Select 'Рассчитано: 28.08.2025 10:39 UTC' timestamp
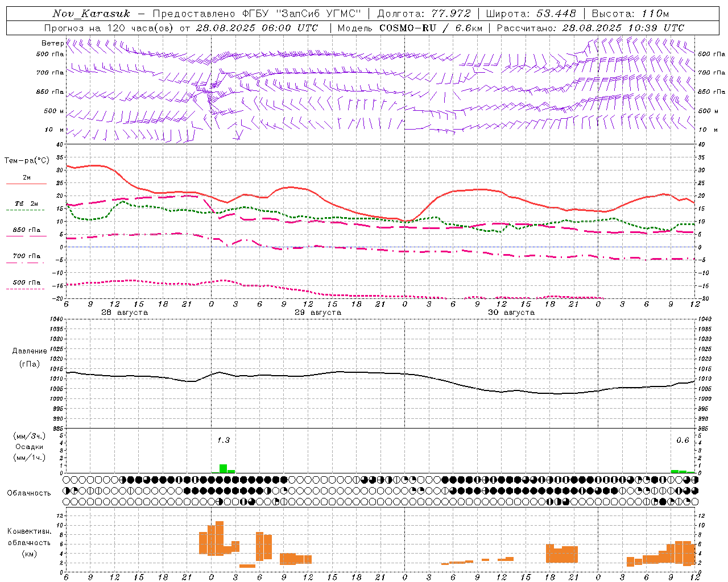728x582 pixels. [x=590, y=28]
